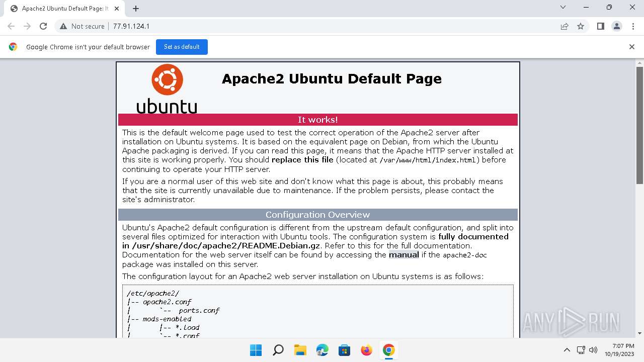Set Chrome as default browser
The height and width of the screenshot is (362, 644).
[x=182, y=47]
